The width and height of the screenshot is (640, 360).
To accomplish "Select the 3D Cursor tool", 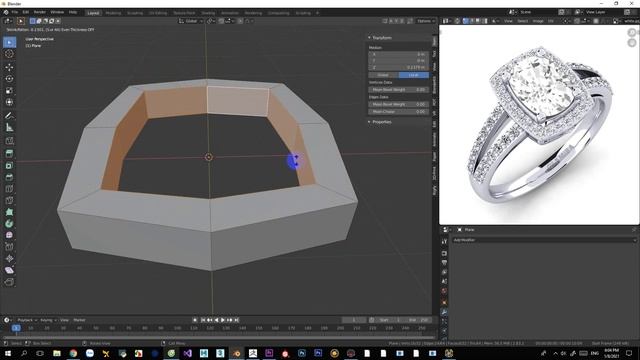I will click(x=9, y=54).
